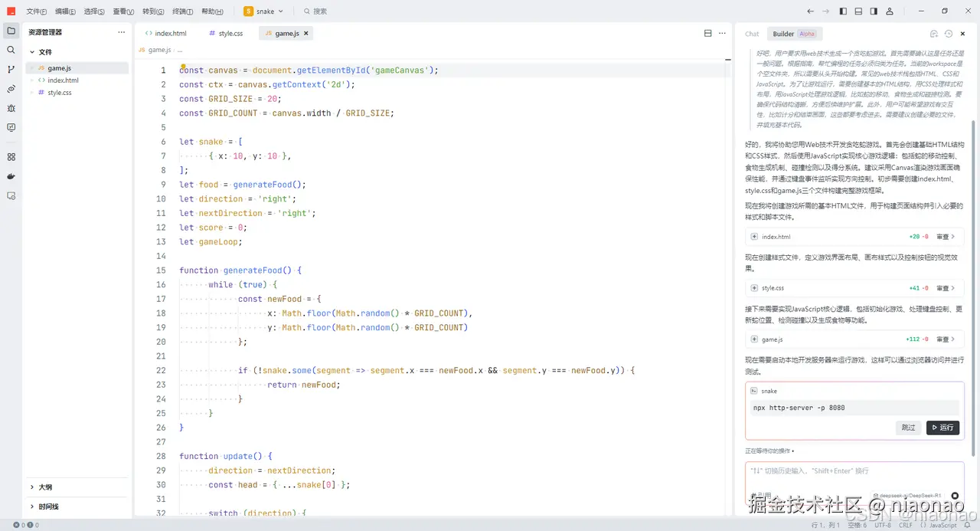Open the Debug view bug icon
Screen dimensions: 980x531
coord(11,108)
